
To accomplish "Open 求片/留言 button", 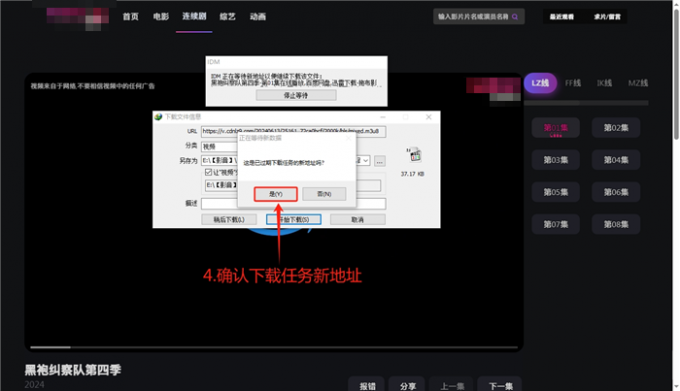I will click(607, 17).
